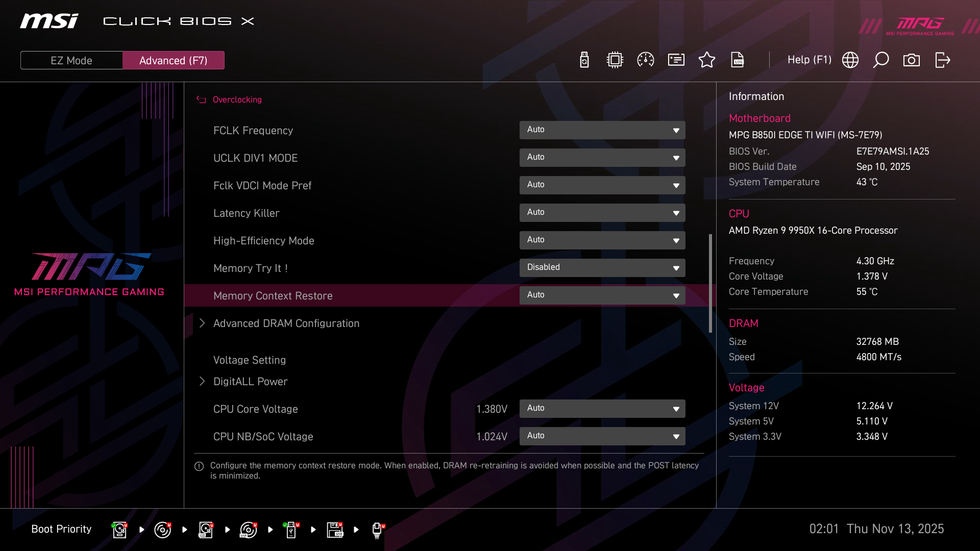Click the CPU chip icon in toolbar
Screen dimensions: 980x551
coord(615,60)
